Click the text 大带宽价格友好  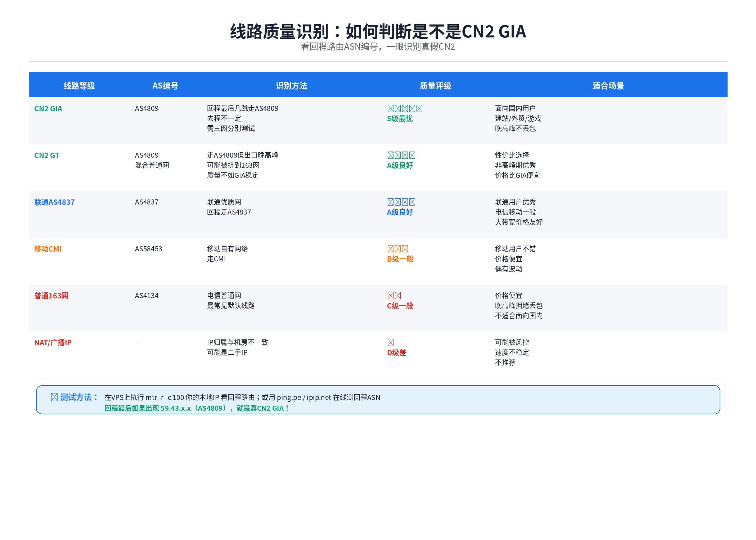(x=519, y=222)
